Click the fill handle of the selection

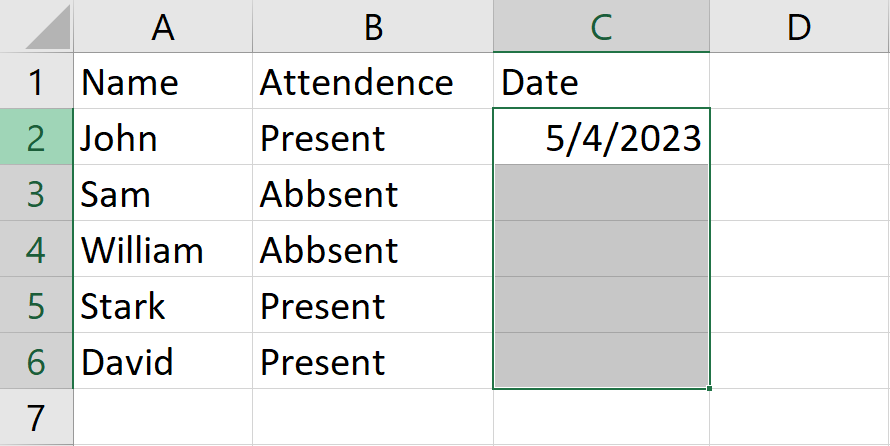click(710, 388)
